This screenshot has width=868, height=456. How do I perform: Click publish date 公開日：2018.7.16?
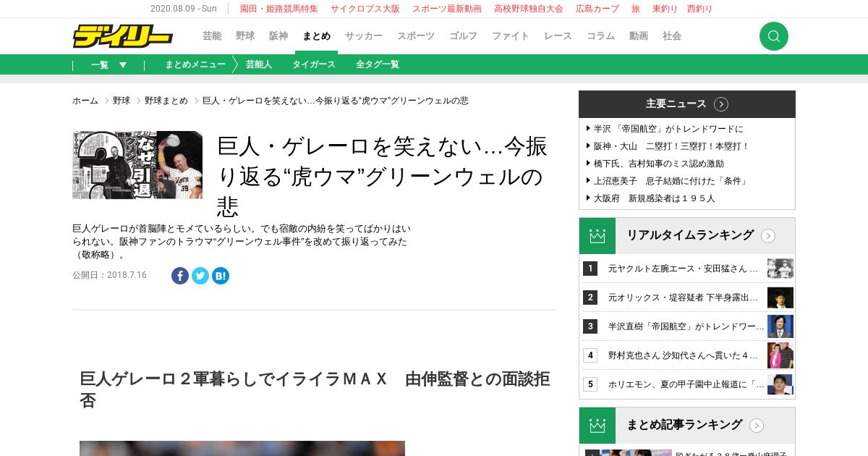[109, 275]
